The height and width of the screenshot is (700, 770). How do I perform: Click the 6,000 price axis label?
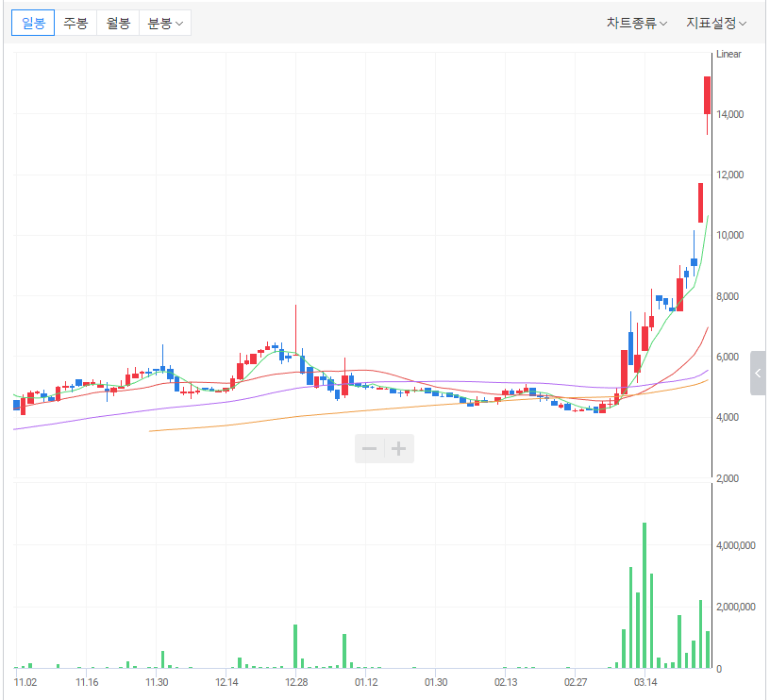[728, 357]
